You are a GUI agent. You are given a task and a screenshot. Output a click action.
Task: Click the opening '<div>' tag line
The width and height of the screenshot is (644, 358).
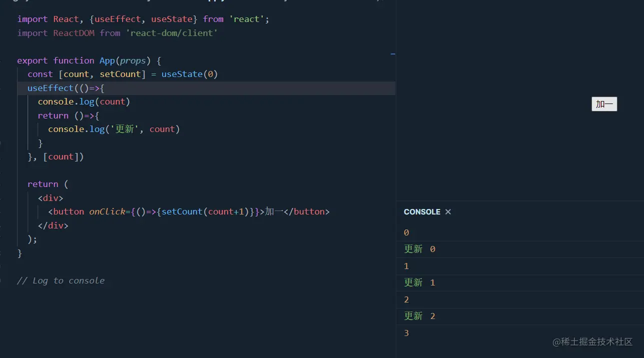(51, 198)
